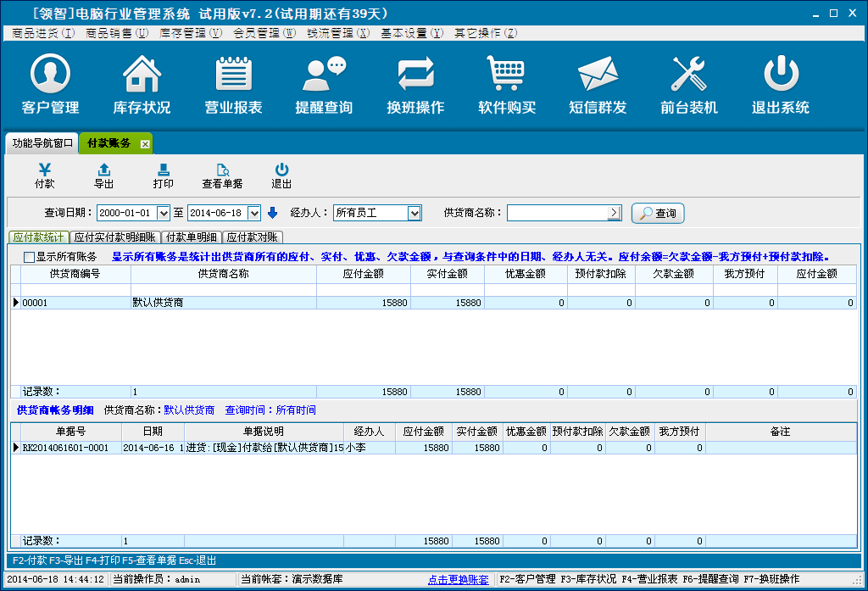The image size is (868, 591).
Task: Click the 付款 payment toolbar button
Action: point(45,176)
